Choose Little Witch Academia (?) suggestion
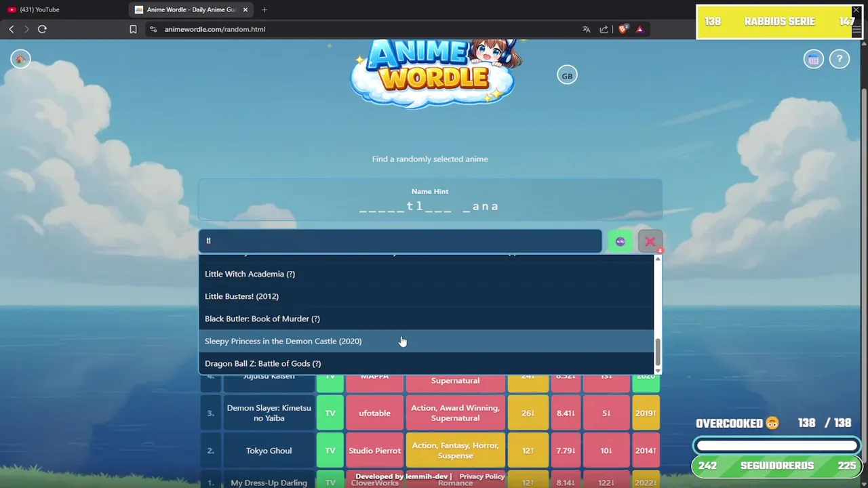 pyautogui.click(x=426, y=274)
